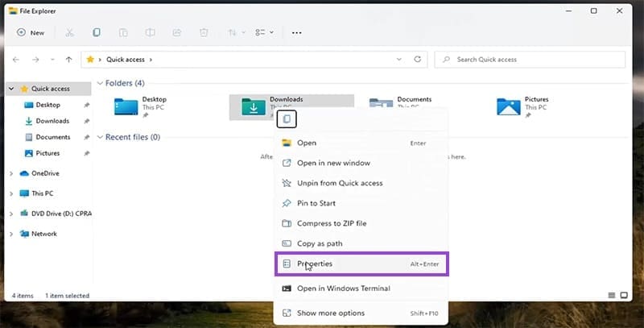Click Quick access in address bar
This screenshot has width=644, height=328.
[126, 60]
